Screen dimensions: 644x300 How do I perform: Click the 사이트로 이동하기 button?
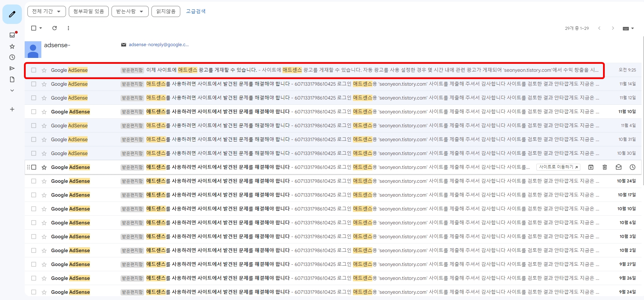[x=559, y=167]
